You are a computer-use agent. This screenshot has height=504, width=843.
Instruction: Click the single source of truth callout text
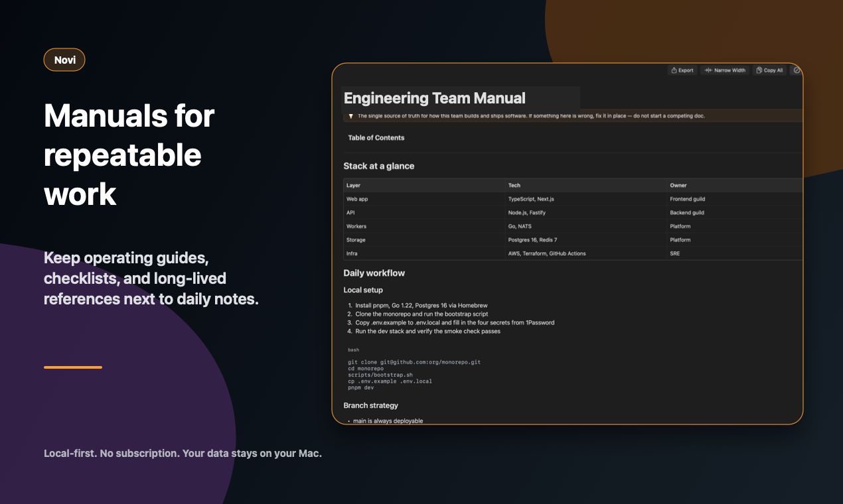click(x=531, y=116)
